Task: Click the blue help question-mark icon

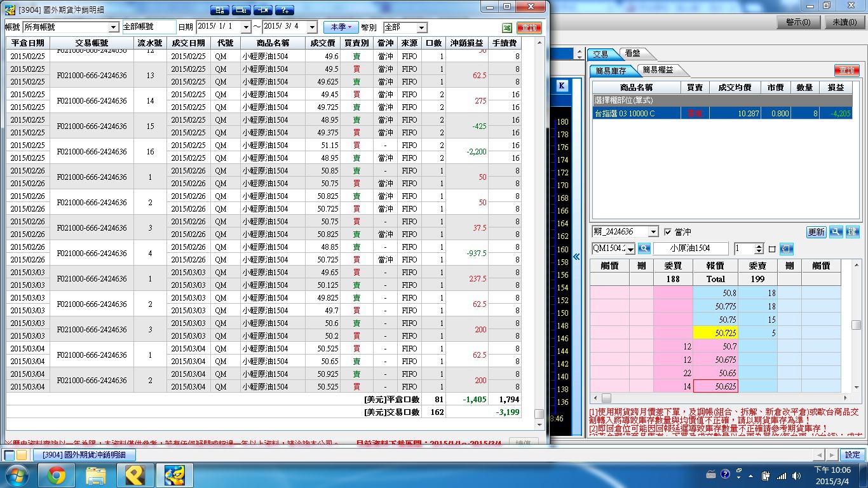Action: 284,10
